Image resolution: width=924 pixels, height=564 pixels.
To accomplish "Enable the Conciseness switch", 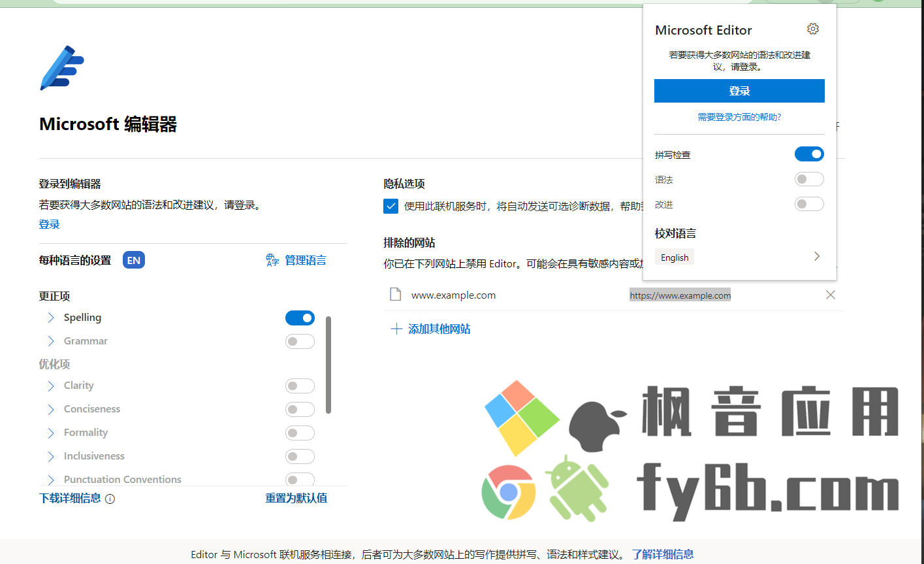I will pyautogui.click(x=300, y=409).
